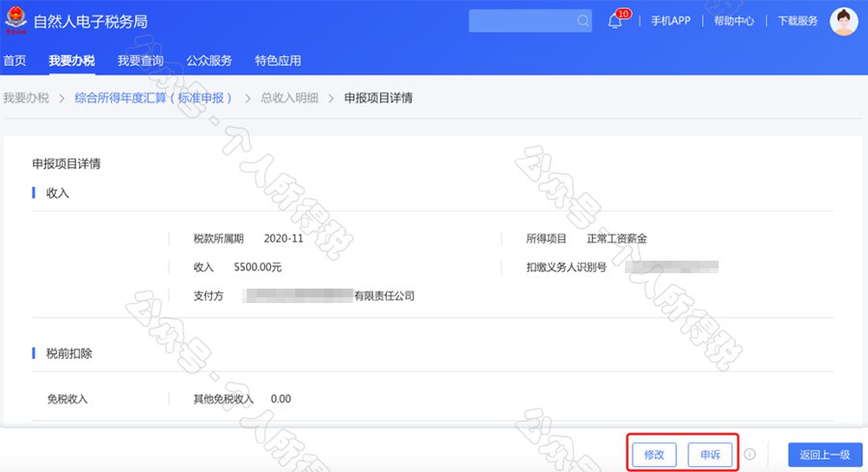
Task: Select the 其他免税收入 value 0.00
Action: pyautogui.click(x=281, y=399)
